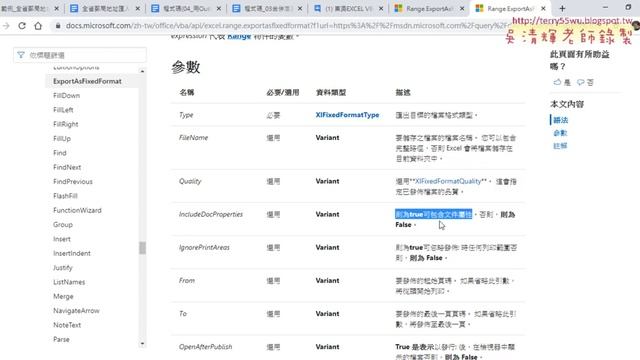This screenshot has height=360, width=640.
Task: Open Insert in the sidebar list
Action: point(62,239)
